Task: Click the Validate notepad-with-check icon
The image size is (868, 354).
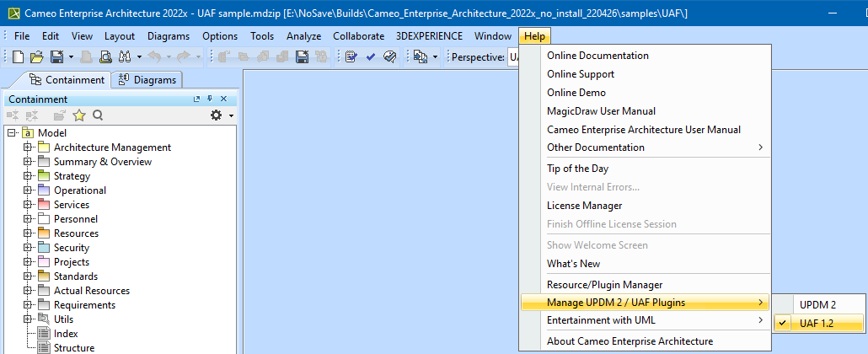Action: coord(351,56)
